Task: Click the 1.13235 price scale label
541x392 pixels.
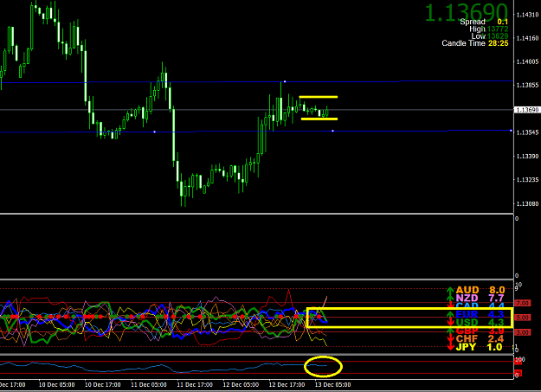Action: (x=527, y=180)
